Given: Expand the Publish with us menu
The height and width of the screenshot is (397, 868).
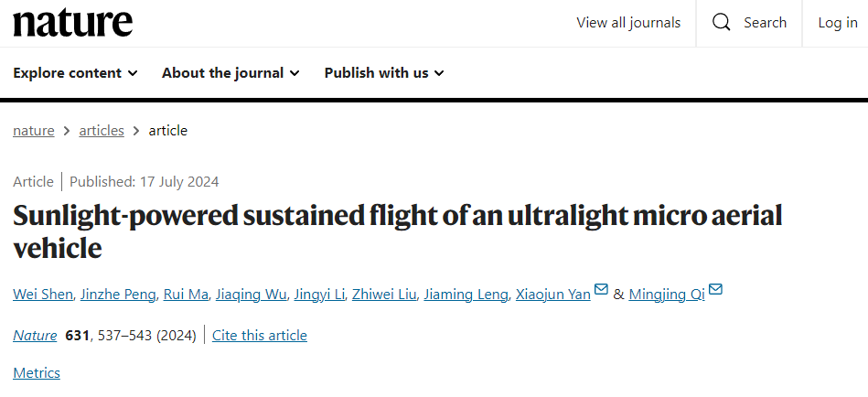Looking at the screenshot, I should point(384,73).
